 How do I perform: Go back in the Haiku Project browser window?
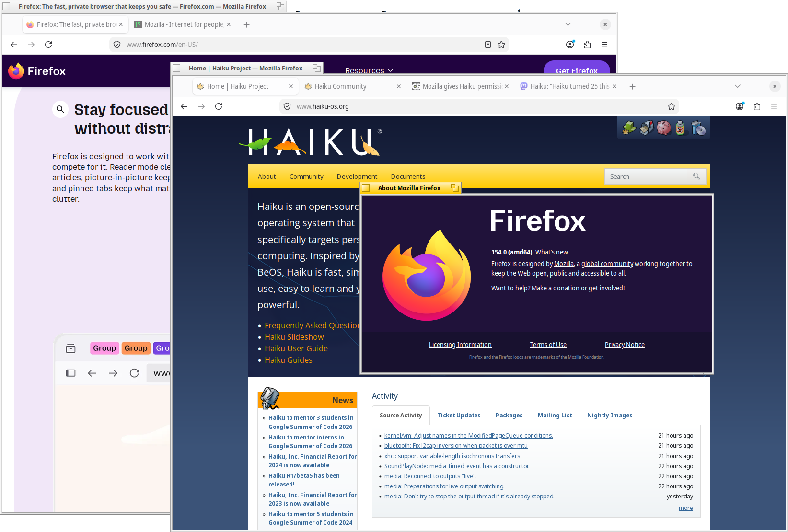(184, 106)
